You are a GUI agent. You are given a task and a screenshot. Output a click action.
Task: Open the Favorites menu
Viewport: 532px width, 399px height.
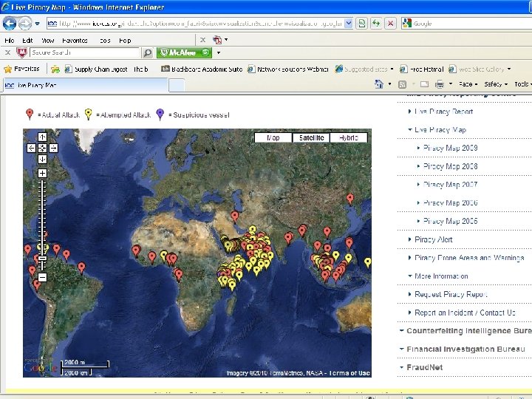point(75,41)
